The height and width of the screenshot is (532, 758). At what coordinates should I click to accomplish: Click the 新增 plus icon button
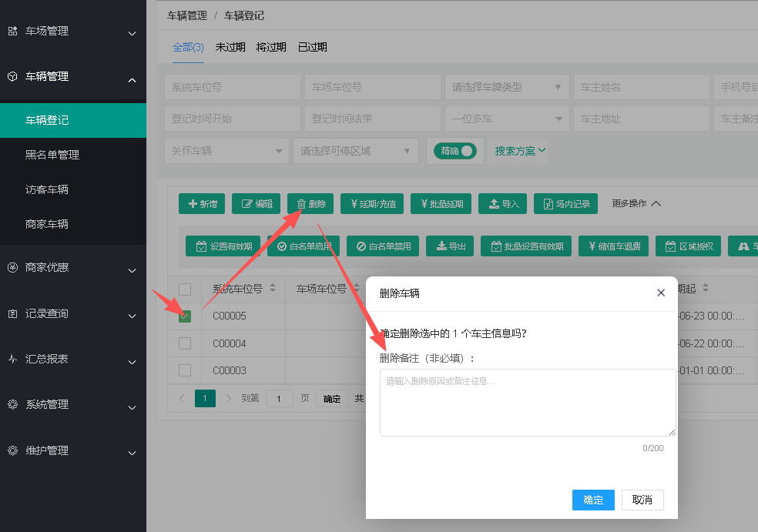coord(202,203)
